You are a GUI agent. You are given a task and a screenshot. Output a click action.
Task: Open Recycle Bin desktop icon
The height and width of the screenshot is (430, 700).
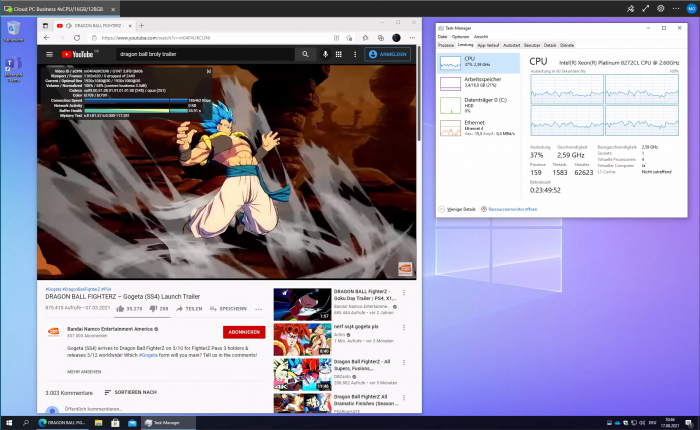13,31
